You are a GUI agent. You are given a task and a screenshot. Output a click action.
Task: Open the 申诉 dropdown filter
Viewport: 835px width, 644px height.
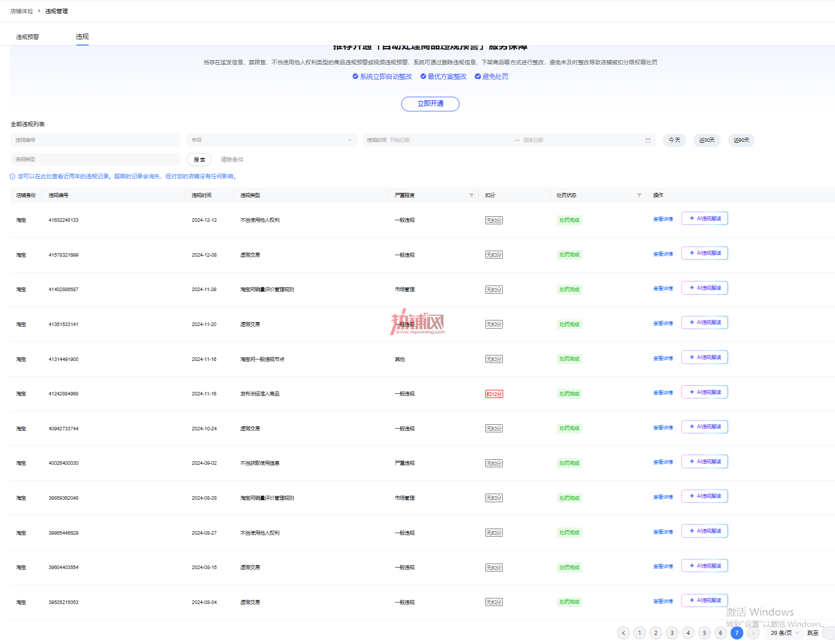tap(272, 140)
